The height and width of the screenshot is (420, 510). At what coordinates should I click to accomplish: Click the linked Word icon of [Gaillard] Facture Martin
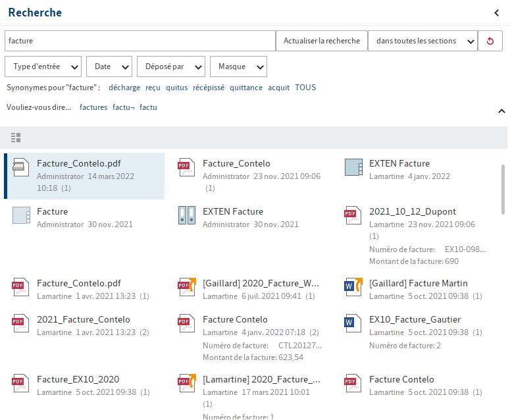click(x=353, y=287)
